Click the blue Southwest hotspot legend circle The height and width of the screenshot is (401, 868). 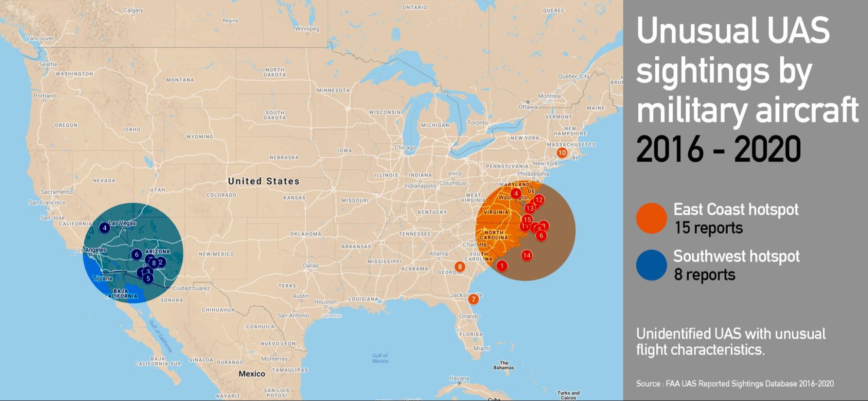click(x=651, y=265)
